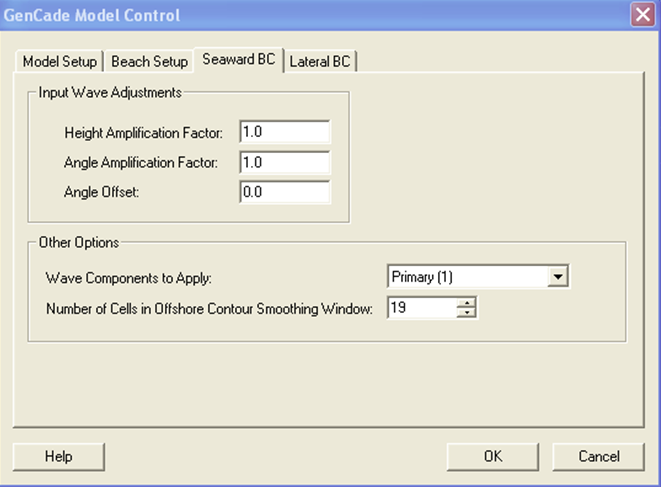Focus the Angle Offset input box
Image resolution: width=661 pixels, height=487 pixels.
(285, 192)
